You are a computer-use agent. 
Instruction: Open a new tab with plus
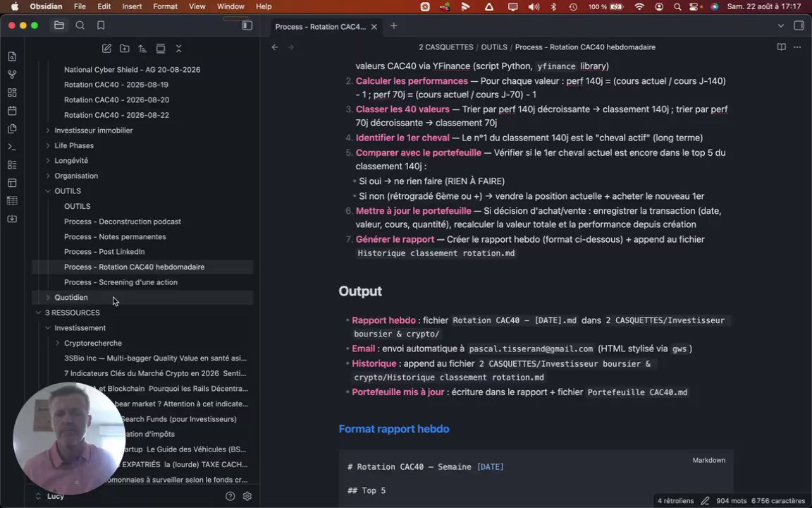click(x=393, y=26)
